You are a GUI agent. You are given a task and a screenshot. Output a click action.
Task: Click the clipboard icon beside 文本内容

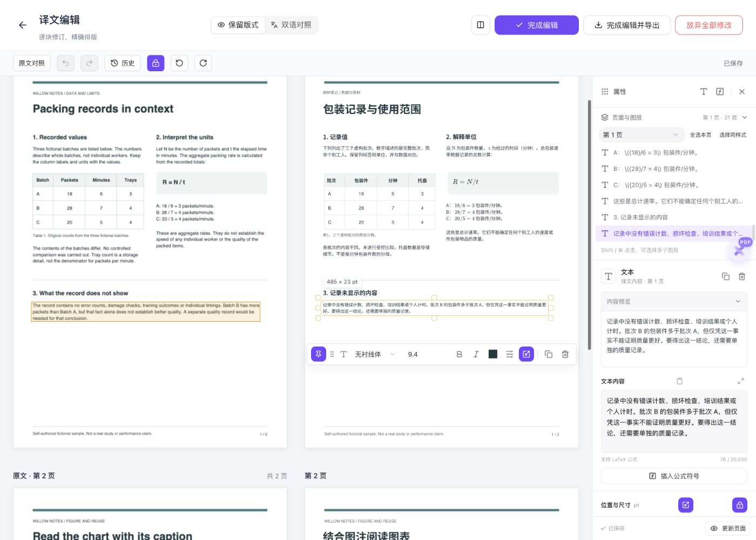tap(680, 381)
